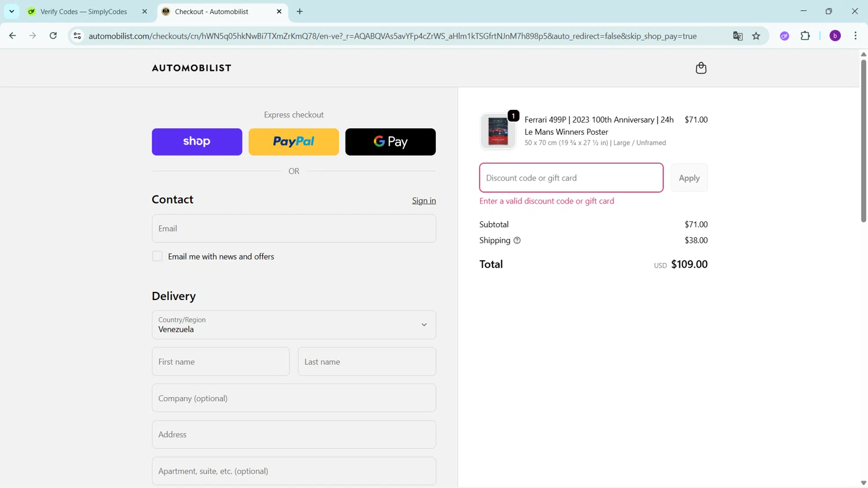868x488 pixels.
Task: Reload the checkout page
Action: [x=53, y=36]
